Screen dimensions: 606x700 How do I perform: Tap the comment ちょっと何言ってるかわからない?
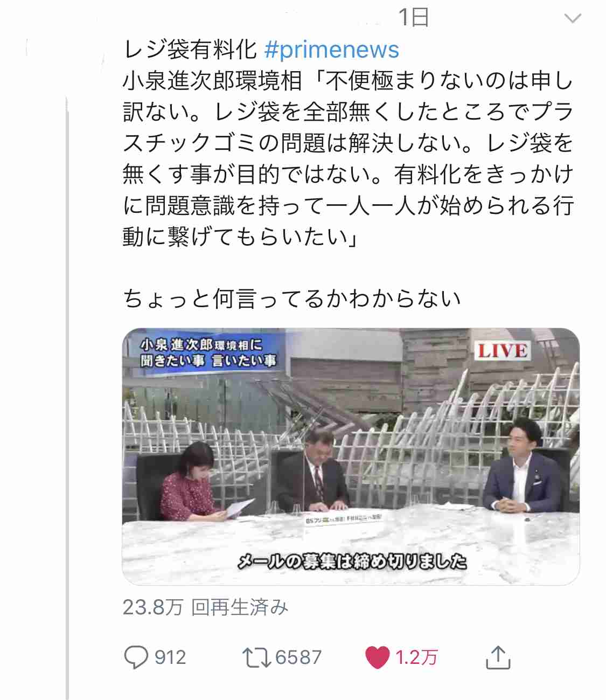[292, 299]
